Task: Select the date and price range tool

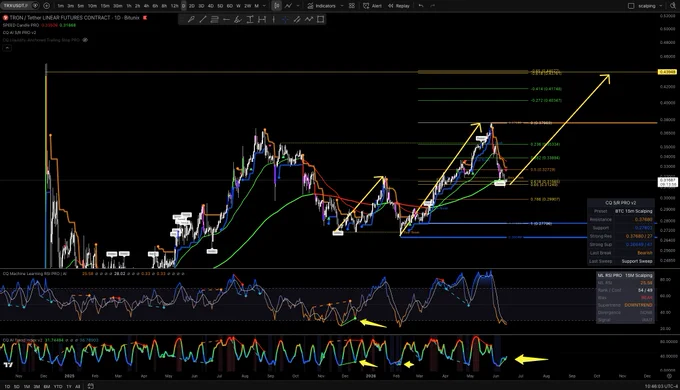Action: (262, 20)
